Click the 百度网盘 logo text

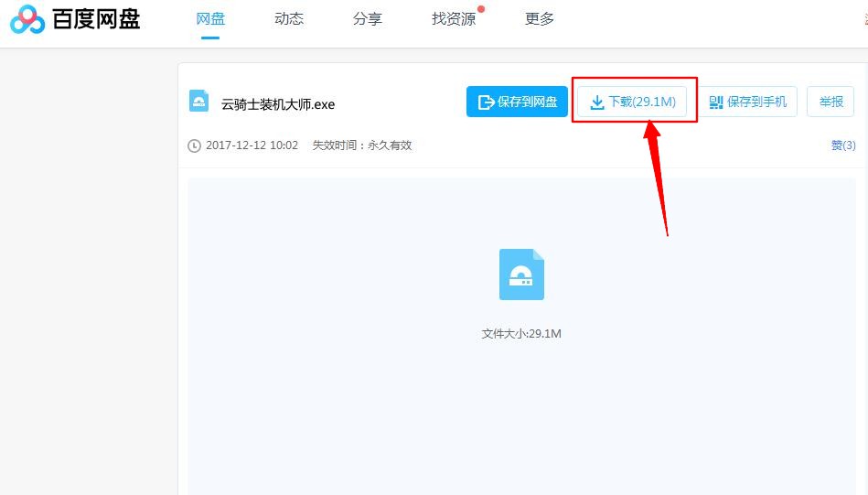point(96,19)
